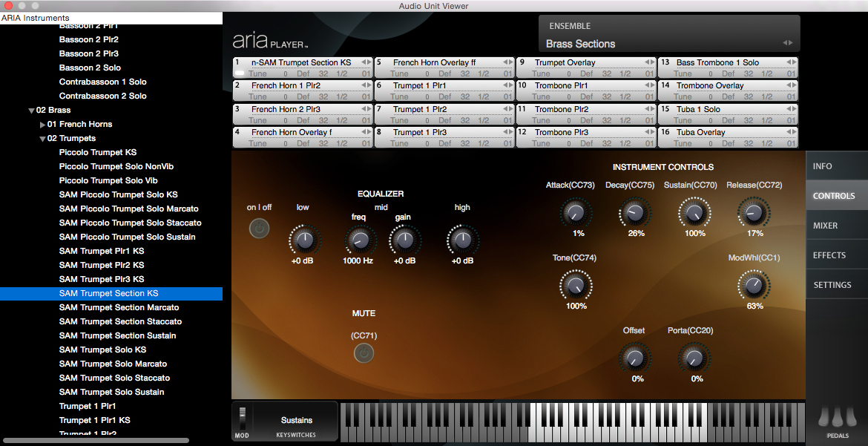Click the pedals icon
This screenshot has height=446, width=868.
(x=836, y=417)
